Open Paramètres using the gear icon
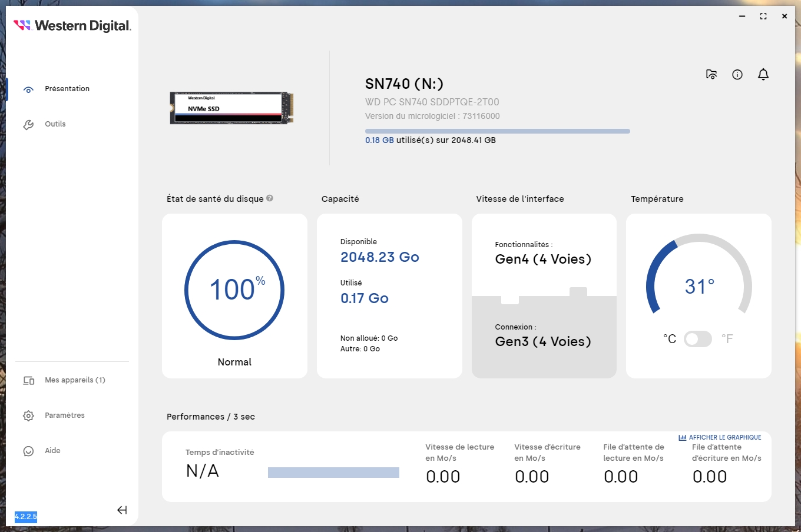 pos(28,415)
